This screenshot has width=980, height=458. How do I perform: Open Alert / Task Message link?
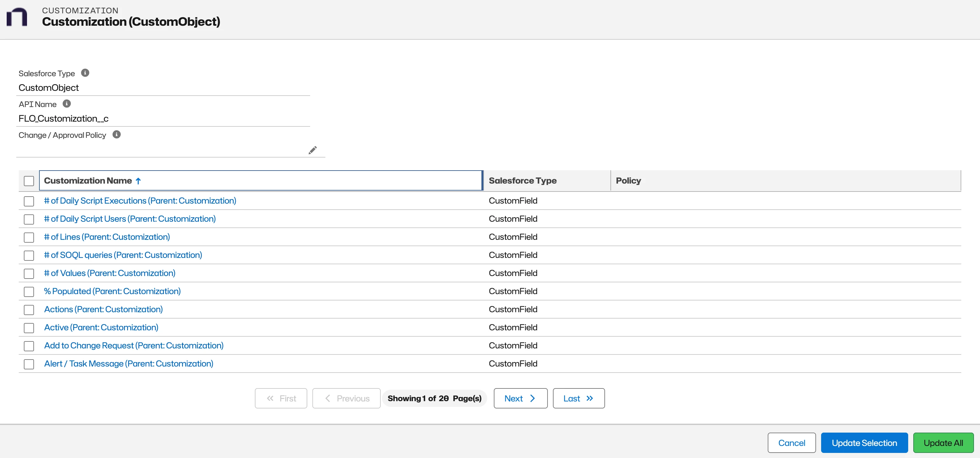point(129,364)
